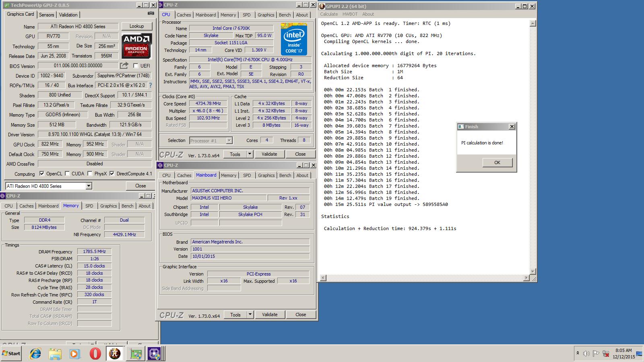Click GPU-Z screenshot camera icon

(x=151, y=13)
